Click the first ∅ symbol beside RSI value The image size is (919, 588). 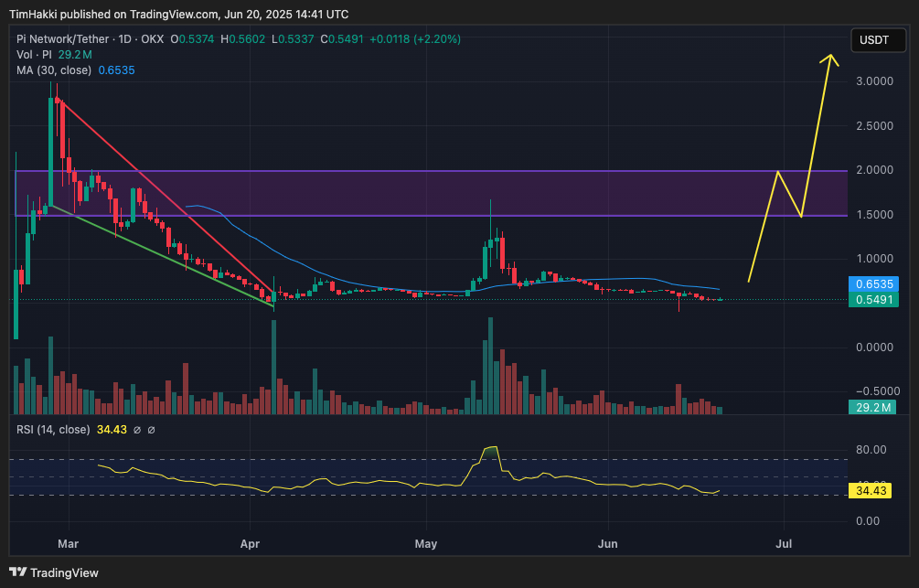(136, 430)
